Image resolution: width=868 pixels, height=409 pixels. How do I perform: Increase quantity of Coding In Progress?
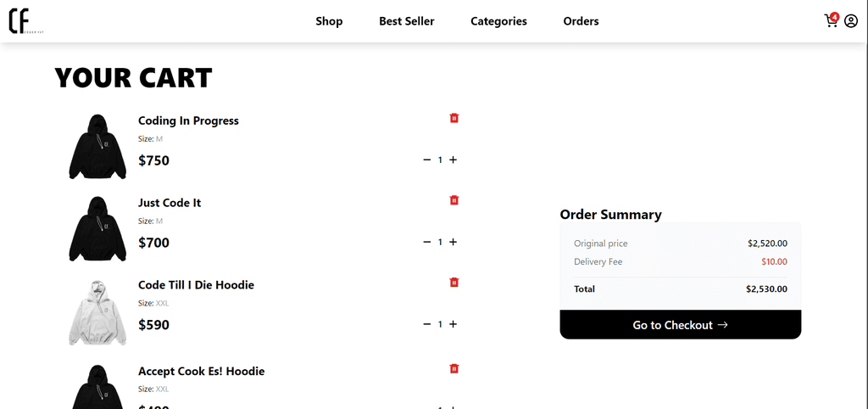[453, 160]
